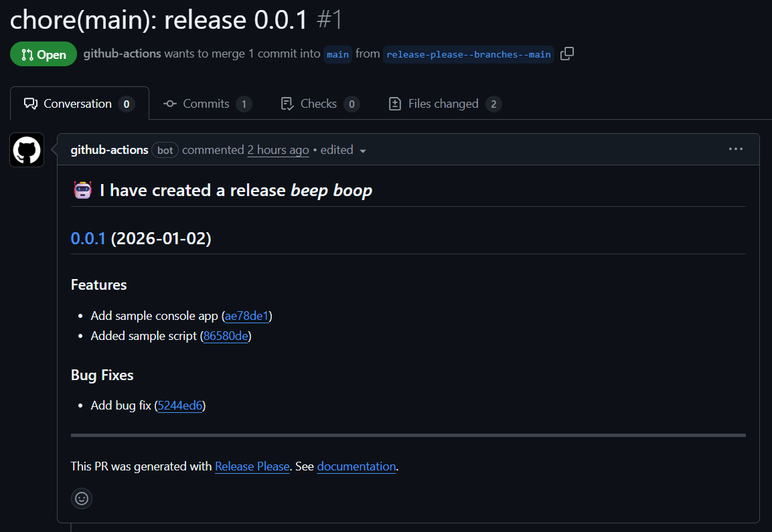Click the 0.0.1 version heading link

[x=88, y=239]
